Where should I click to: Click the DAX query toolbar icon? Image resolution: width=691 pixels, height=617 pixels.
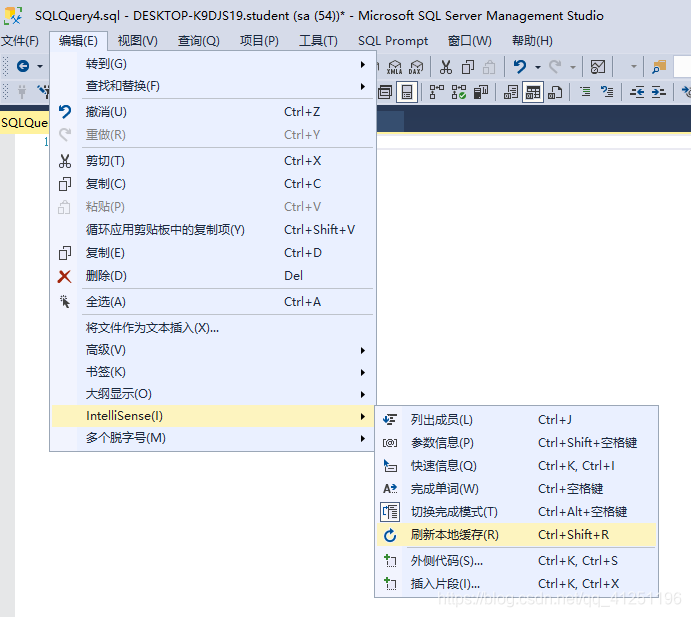(416, 67)
